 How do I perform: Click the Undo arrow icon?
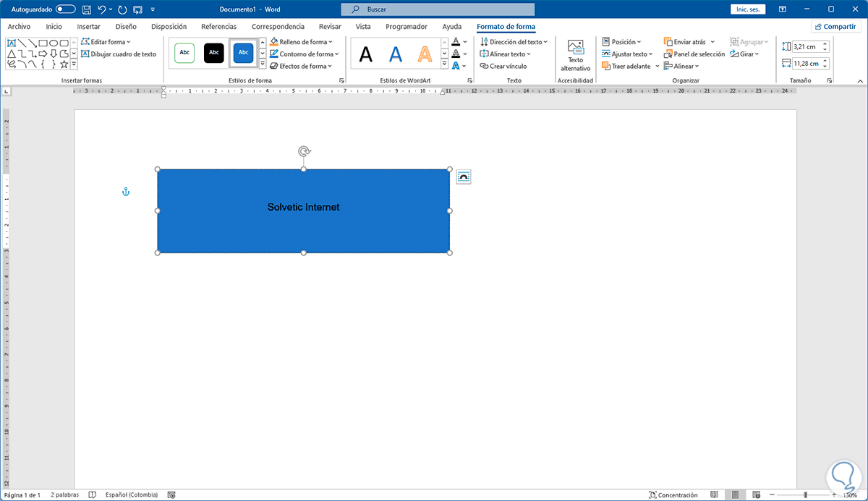pos(102,9)
